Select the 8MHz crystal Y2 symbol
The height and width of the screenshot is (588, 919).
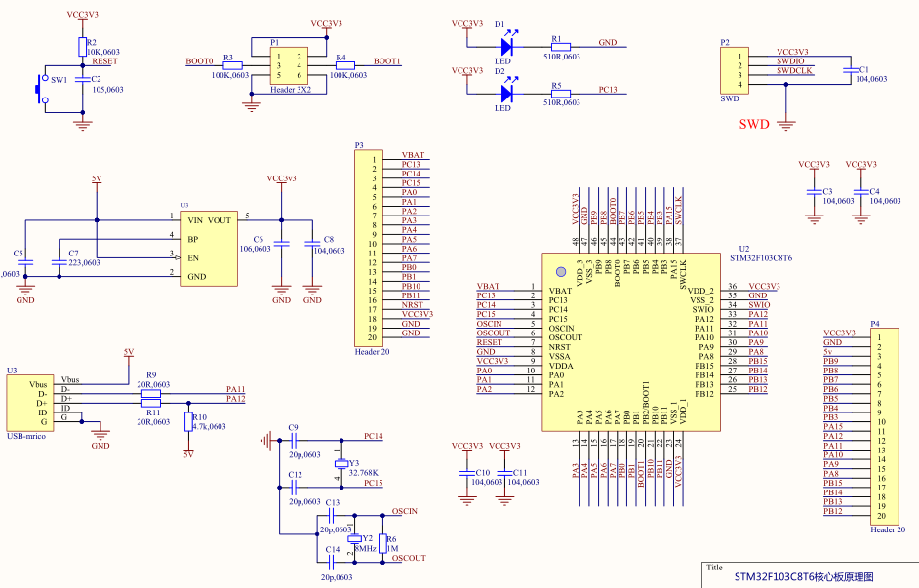357,537
